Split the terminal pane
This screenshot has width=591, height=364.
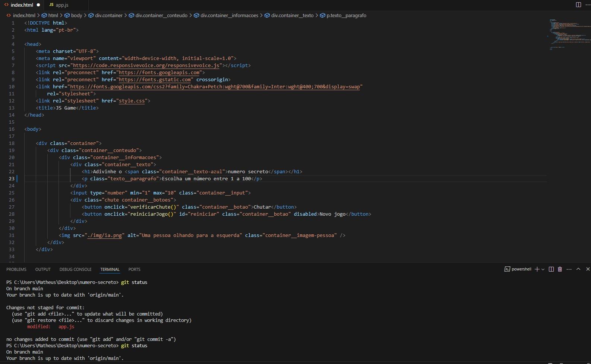click(551, 269)
